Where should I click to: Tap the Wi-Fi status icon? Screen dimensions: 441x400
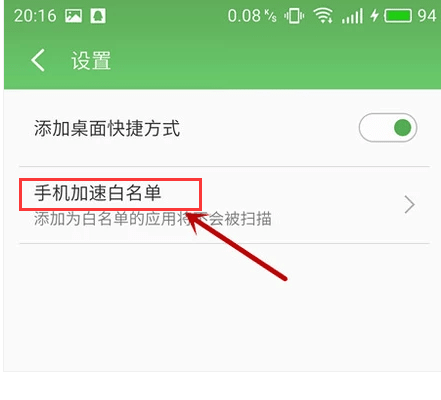point(323,16)
